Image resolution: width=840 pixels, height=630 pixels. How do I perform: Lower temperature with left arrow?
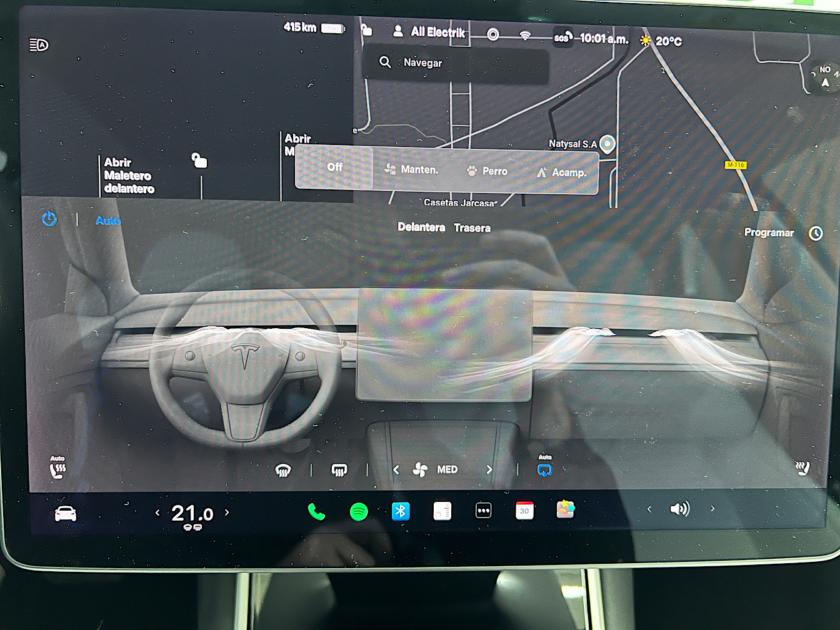tap(157, 512)
